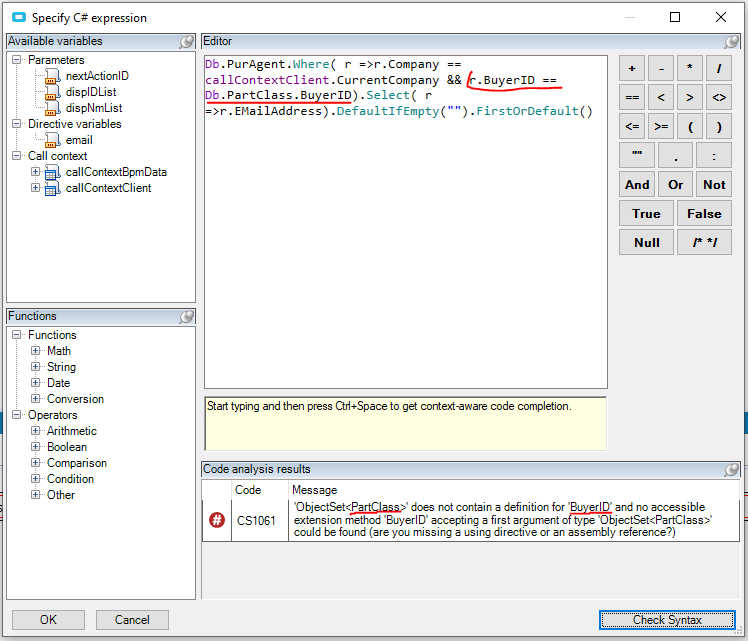Click the dialog title bar app icon
The width and height of the screenshot is (748, 641).
[x=19, y=18]
